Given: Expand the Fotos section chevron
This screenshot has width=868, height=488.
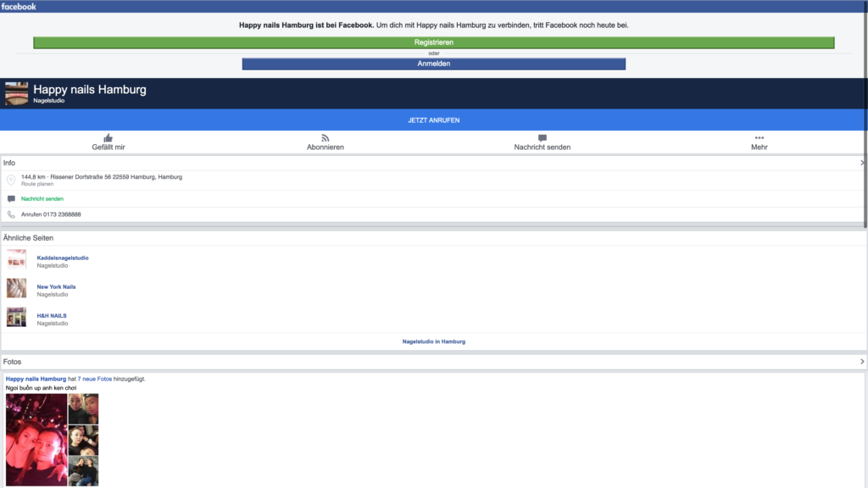Looking at the screenshot, I should [x=862, y=360].
